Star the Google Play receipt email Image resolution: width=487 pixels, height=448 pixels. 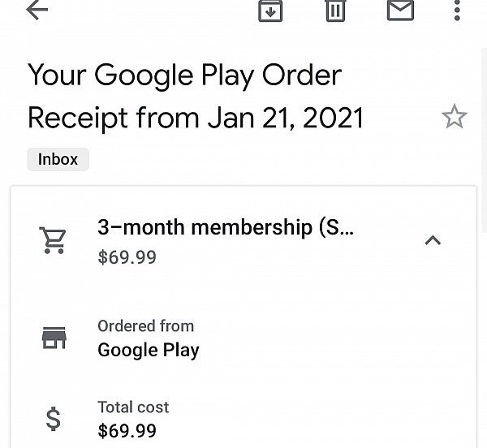[x=454, y=117]
